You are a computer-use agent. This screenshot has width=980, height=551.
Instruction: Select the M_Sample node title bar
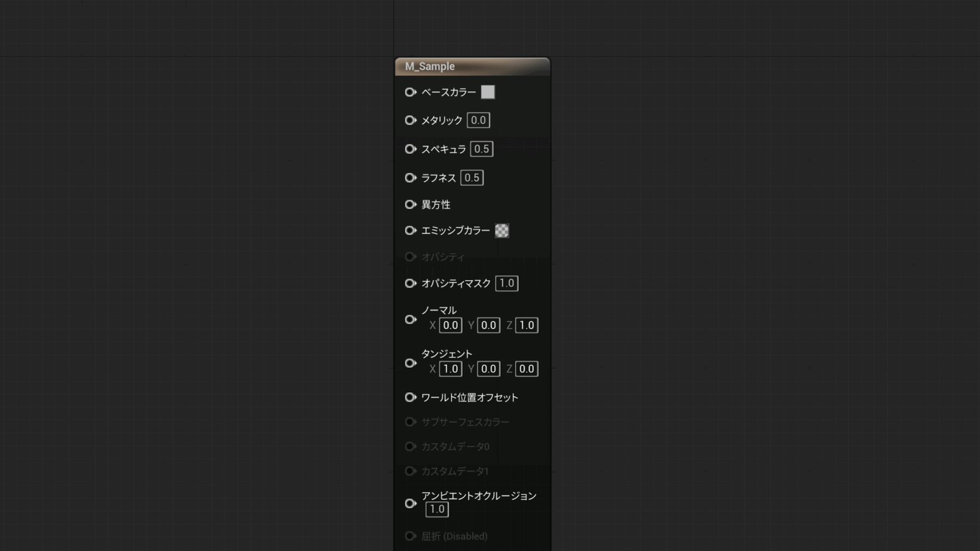tap(472, 66)
